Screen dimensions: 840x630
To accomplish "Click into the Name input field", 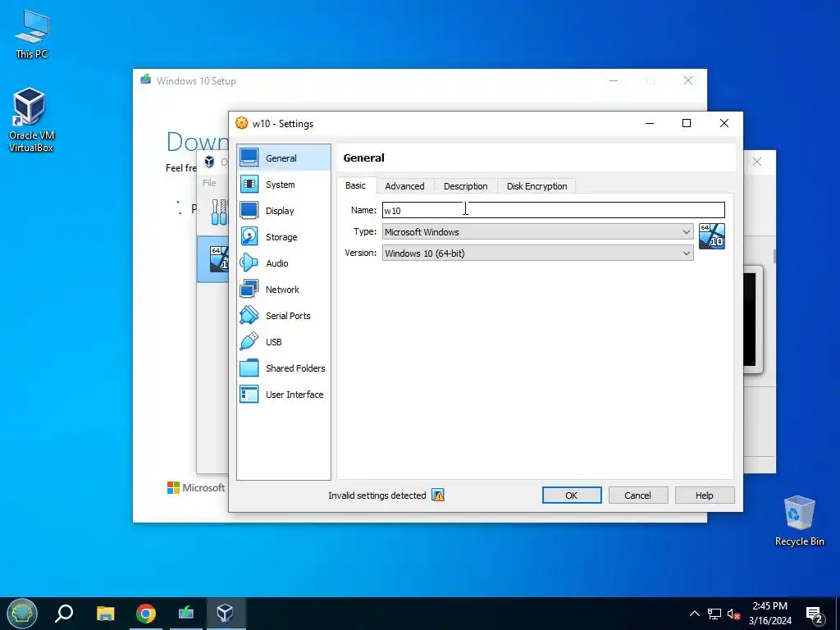I will tap(554, 210).
